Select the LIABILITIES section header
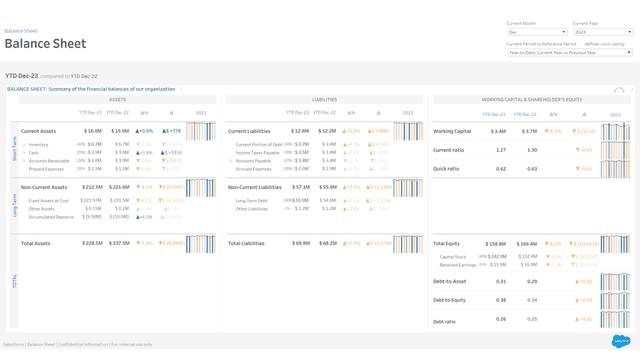640x363 pixels. tap(324, 100)
